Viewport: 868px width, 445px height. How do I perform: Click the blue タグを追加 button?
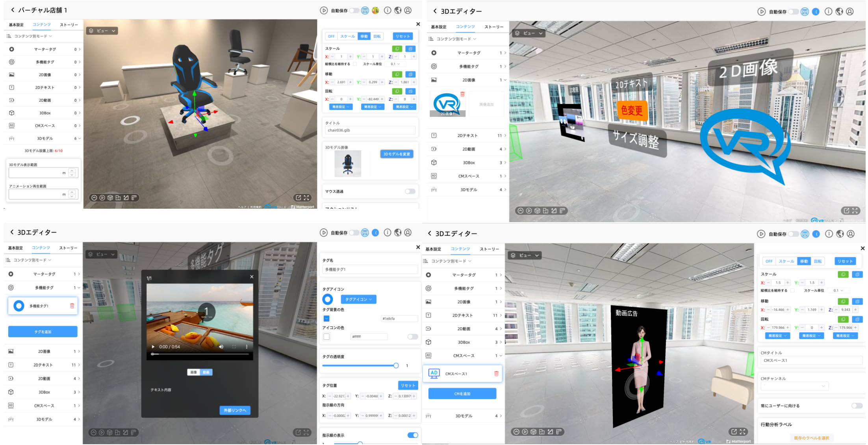pyautogui.click(x=43, y=332)
